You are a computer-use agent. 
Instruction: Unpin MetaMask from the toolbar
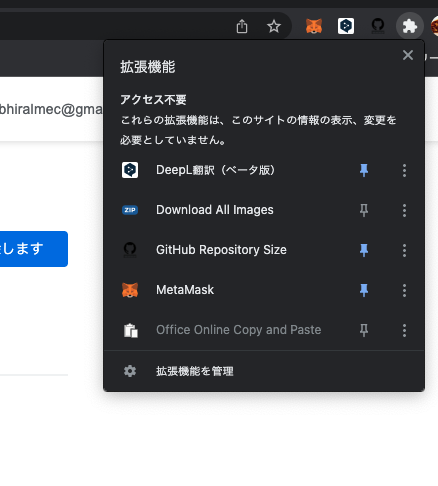(x=364, y=290)
